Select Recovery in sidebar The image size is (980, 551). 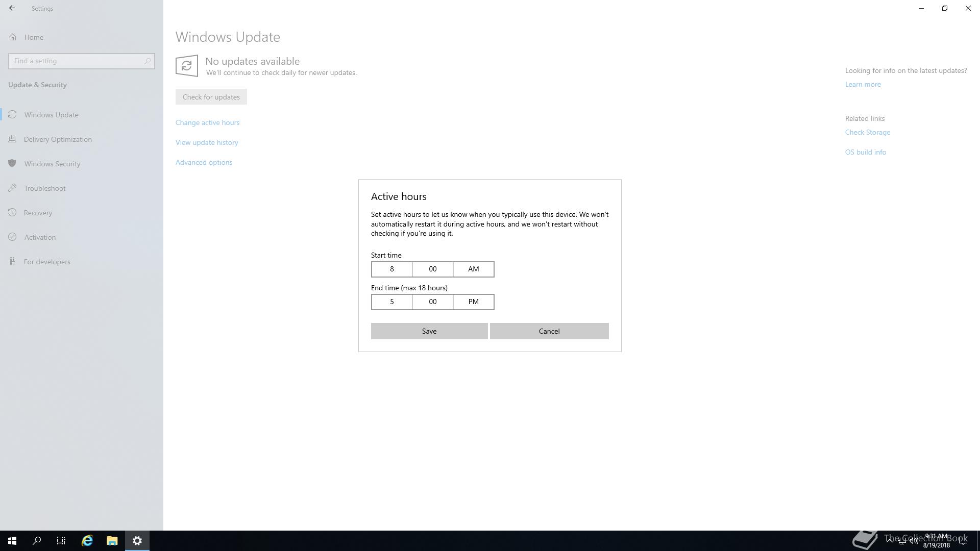pos(82,213)
